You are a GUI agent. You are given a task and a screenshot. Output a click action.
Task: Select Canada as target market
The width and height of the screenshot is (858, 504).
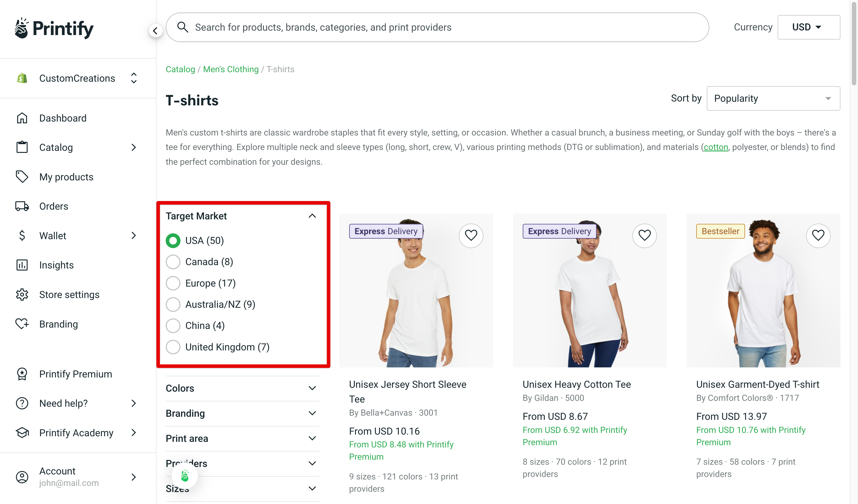pos(173,261)
